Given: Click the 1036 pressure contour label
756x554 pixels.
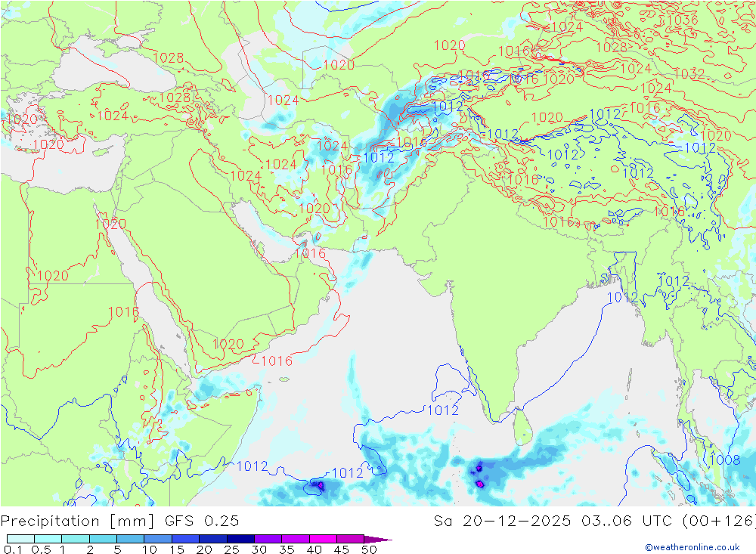Looking at the screenshot, I should click(x=683, y=20).
